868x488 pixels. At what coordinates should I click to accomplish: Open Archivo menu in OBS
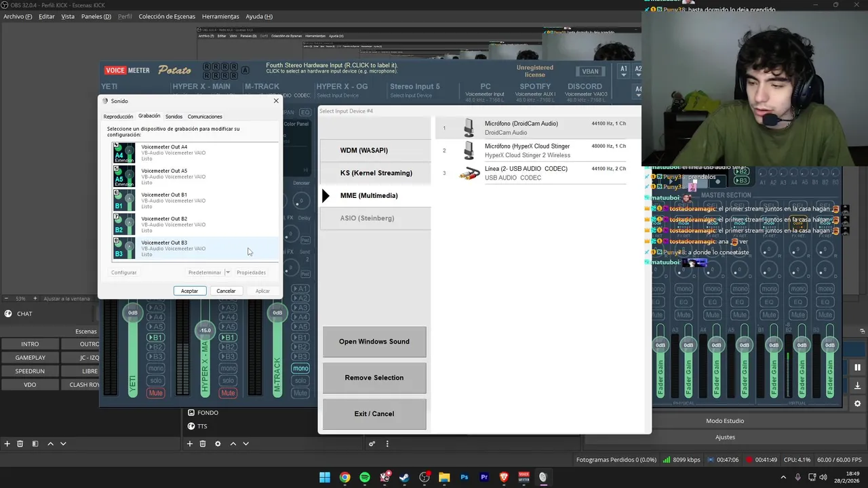(x=18, y=16)
